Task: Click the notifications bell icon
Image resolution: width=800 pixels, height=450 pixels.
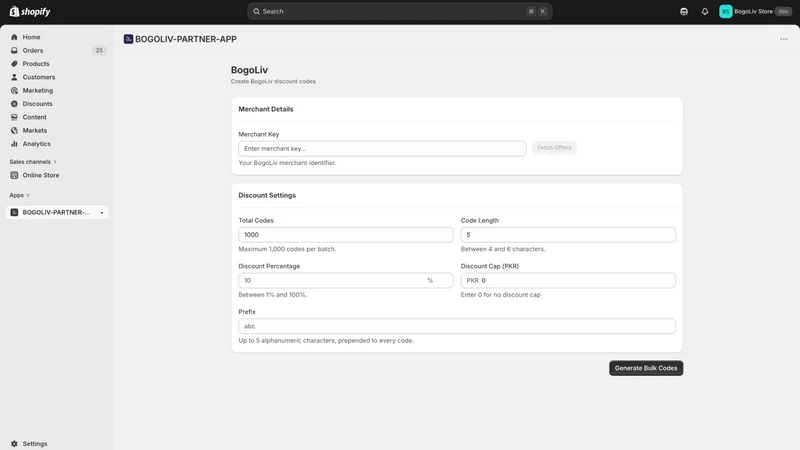Action: pos(705,11)
